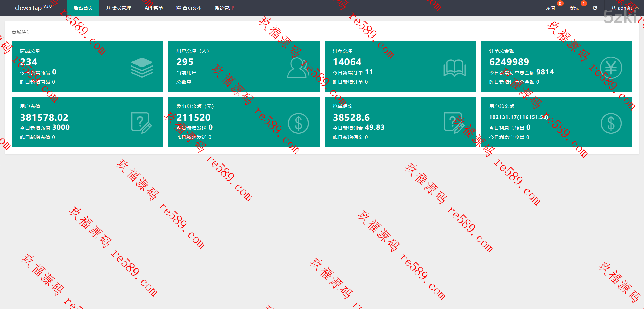Click the edit icon in 抢单佣金 card
Image resolution: width=644 pixels, height=309 pixels.
click(454, 123)
